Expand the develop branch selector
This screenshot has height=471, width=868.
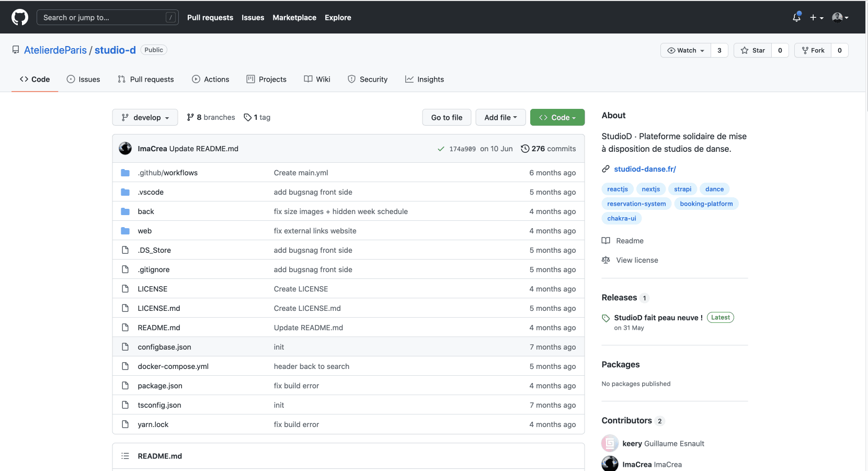145,117
